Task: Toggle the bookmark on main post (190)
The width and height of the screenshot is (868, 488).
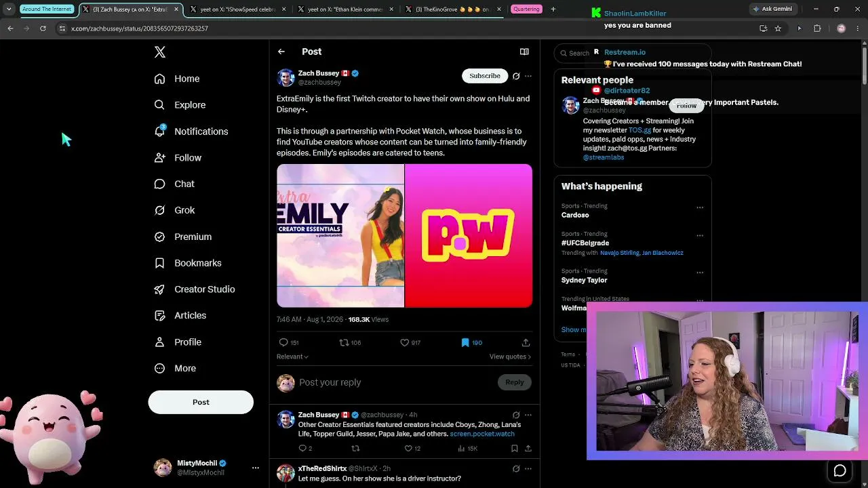Action: pyautogui.click(x=465, y=342)
